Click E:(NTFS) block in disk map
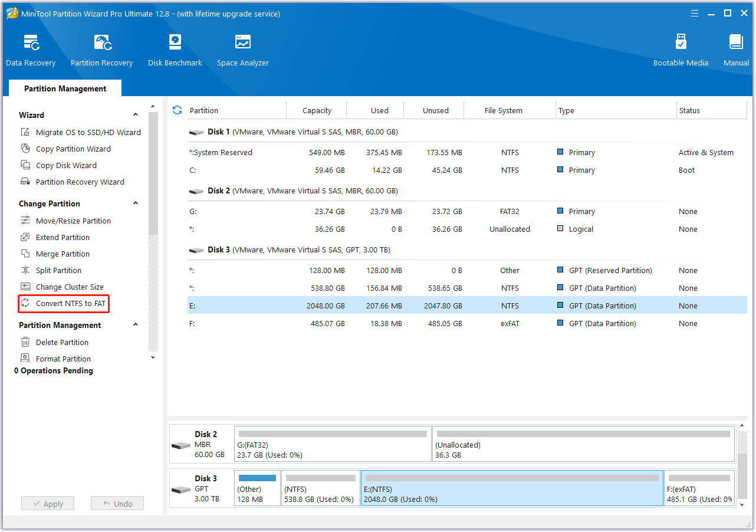The width and height of the screenshot is (756, 532). coord(512,488)
